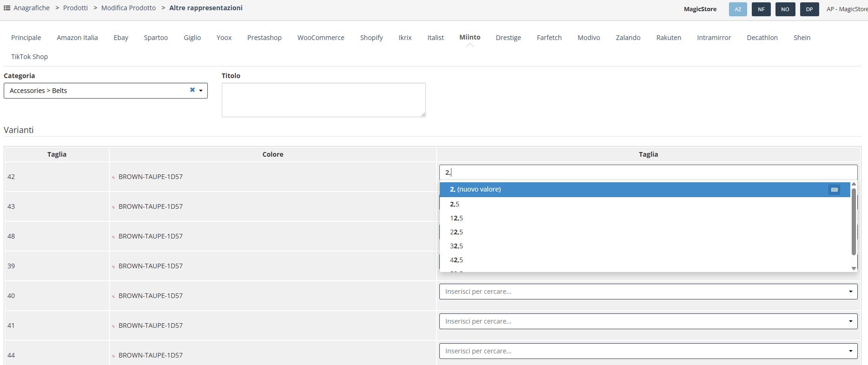The width and height of the screenshot is (868, 365).
Task: Click into the Titolo text area
Action: (324, 100)
